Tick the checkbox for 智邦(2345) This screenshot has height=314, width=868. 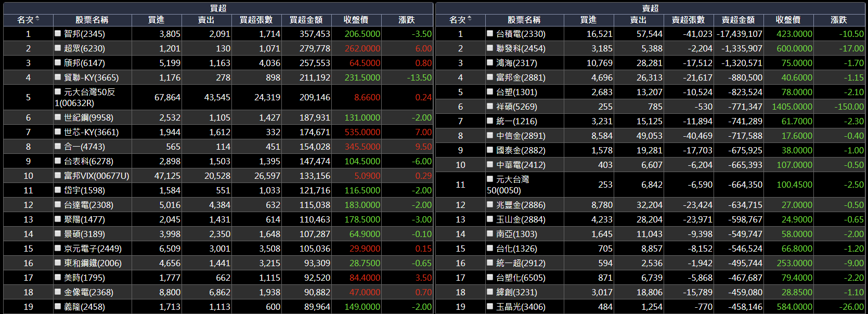click(x=58, y=33)
